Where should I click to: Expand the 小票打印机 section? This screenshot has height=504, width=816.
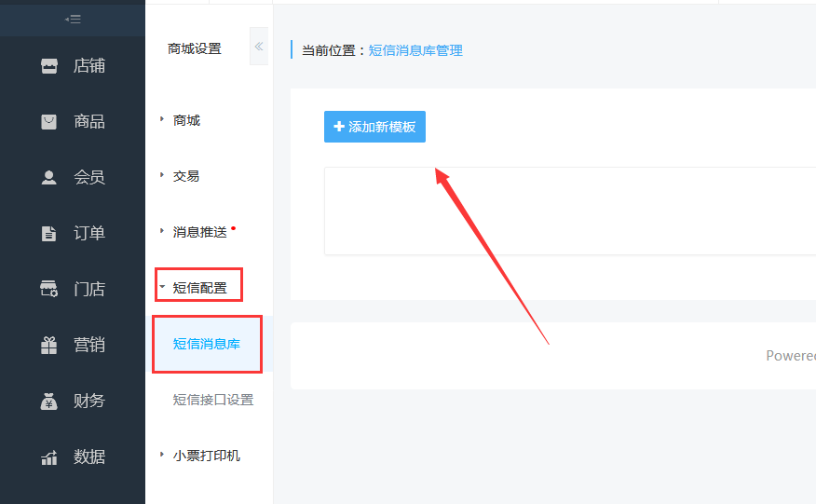(205, 456)
